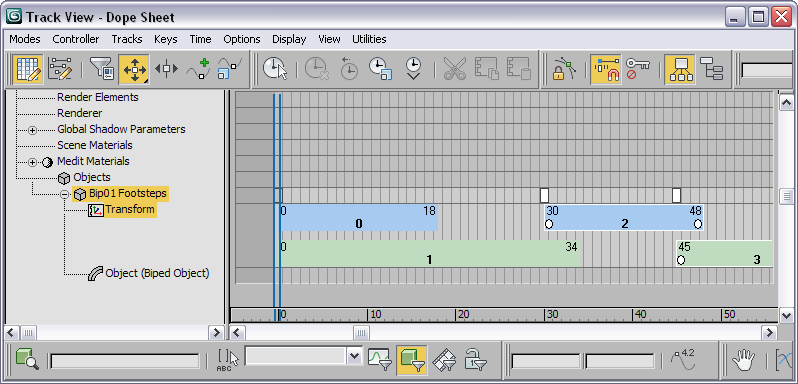798x384 pixels.
Task: Click the Lock Selection padlock icon
Action: pyautogui.click(x=563, y=69)
